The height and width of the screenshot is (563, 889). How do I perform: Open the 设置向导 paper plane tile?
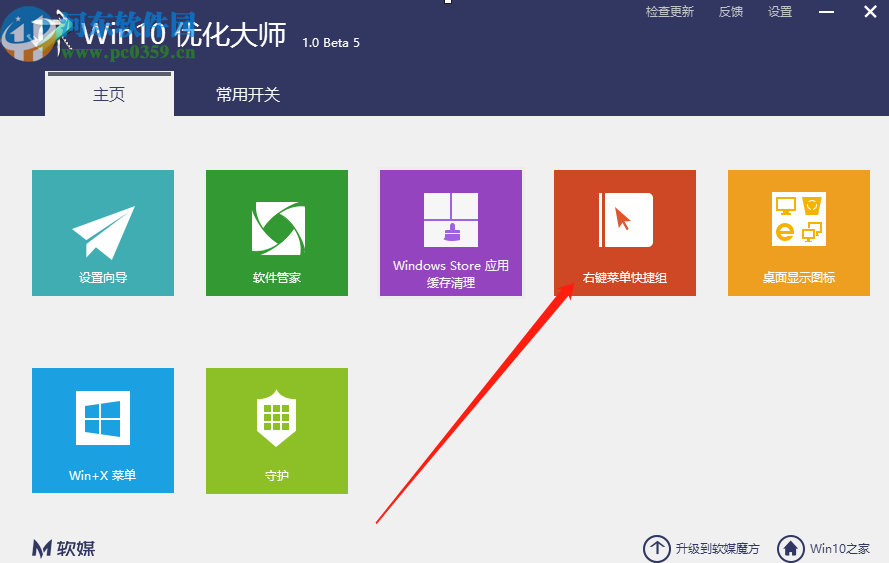pyautogui.click(x=102, y=232)
